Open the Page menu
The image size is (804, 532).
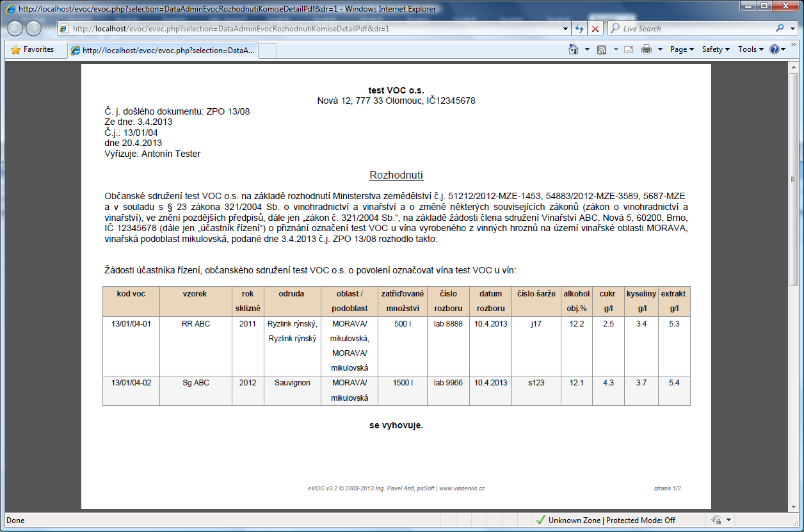[x=682, y=49]
